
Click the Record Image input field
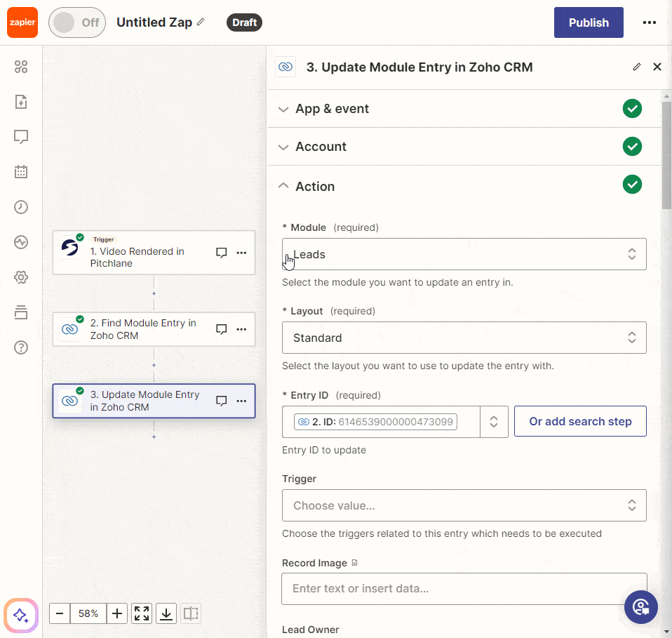point(464,589)
